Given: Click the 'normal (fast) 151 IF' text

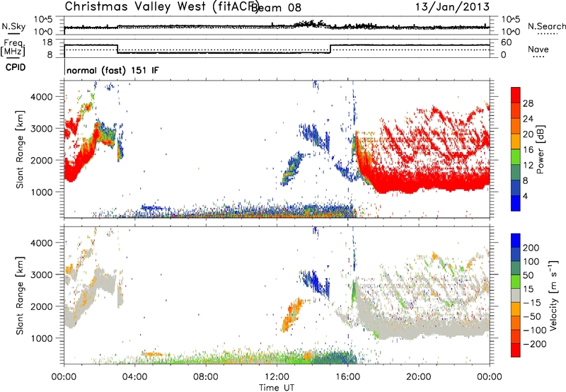Looking at the screenshot, I should (x=112, y=70).
